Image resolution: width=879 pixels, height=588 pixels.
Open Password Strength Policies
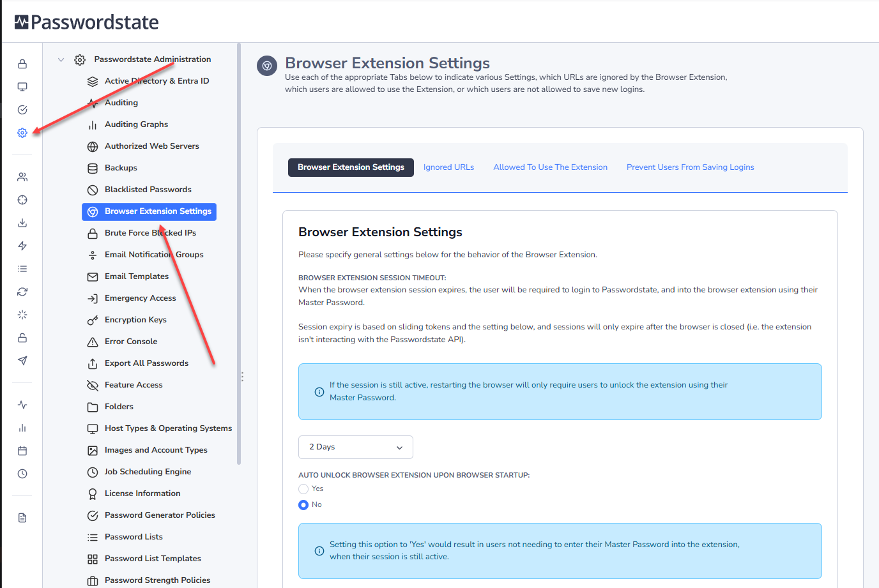[157, 580]
